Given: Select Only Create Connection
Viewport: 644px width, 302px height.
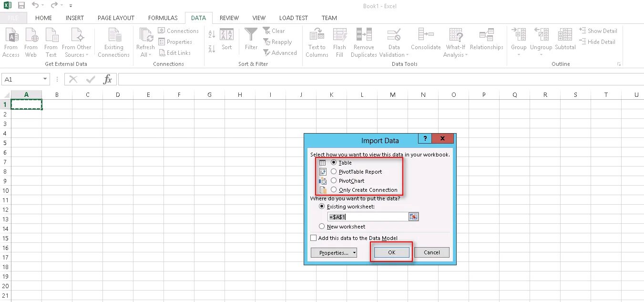Looking at the screenshot, I should (x=334, y=190).
